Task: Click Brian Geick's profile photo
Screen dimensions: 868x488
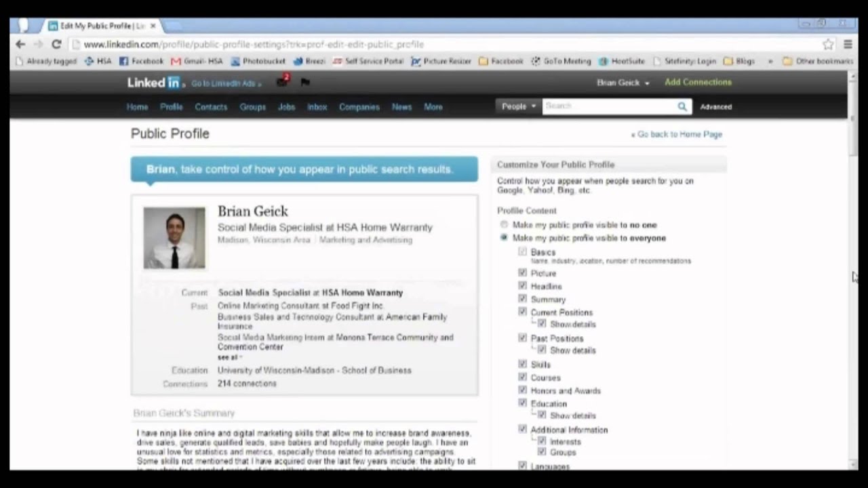Action: [x=174, y=238]
